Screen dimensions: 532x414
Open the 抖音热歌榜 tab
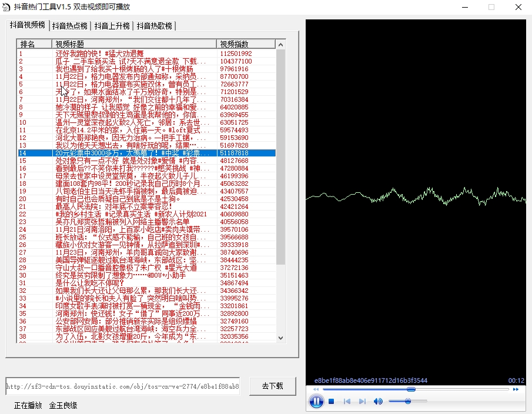tap(155, 26)
